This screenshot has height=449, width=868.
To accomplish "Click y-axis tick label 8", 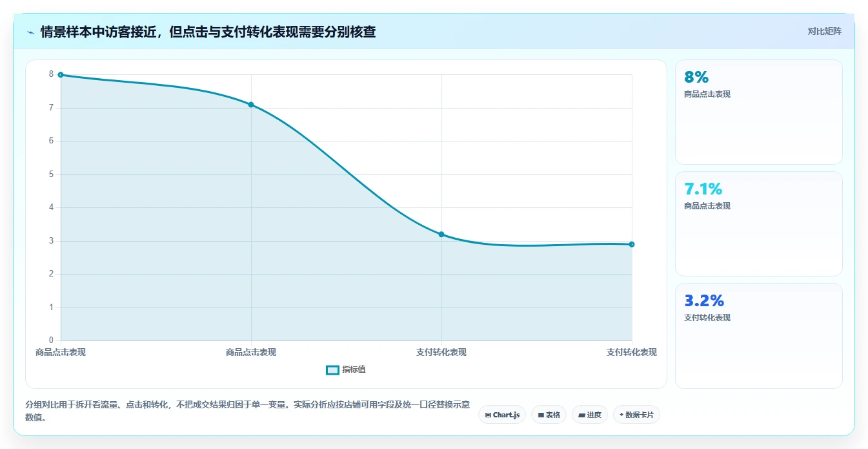I will coord(51,74).
